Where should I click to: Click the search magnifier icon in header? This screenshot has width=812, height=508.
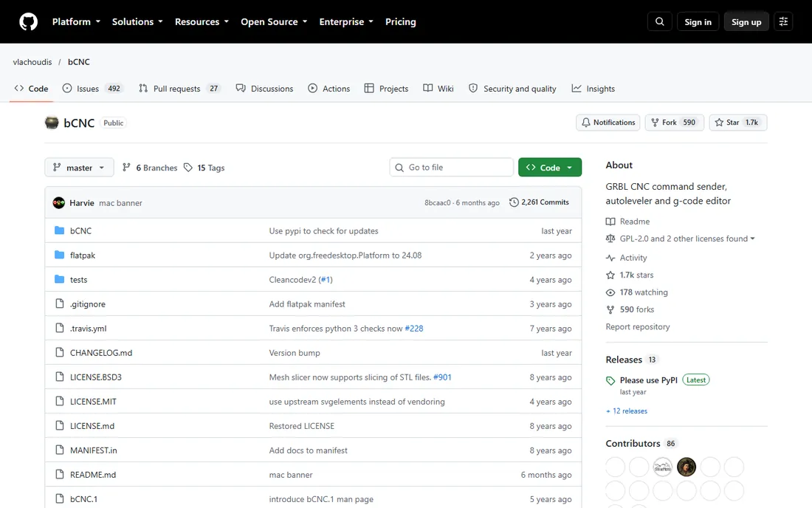coord(660,21)
